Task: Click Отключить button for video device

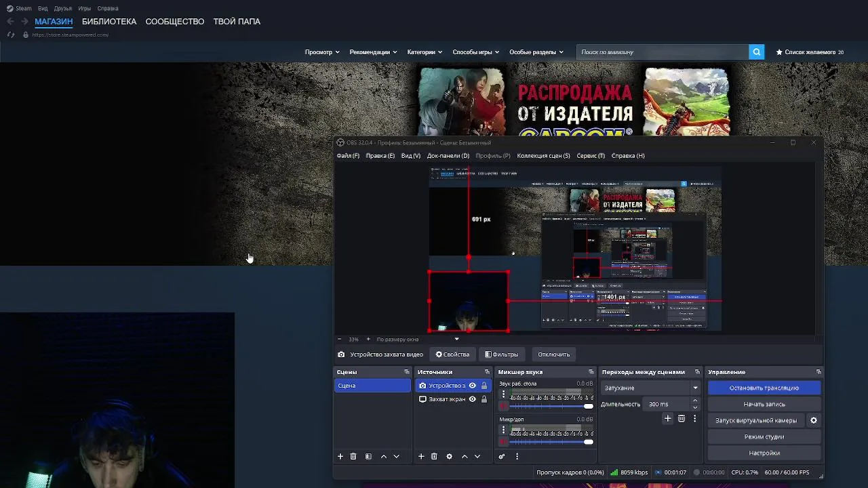Action: [x=554, y=354]
